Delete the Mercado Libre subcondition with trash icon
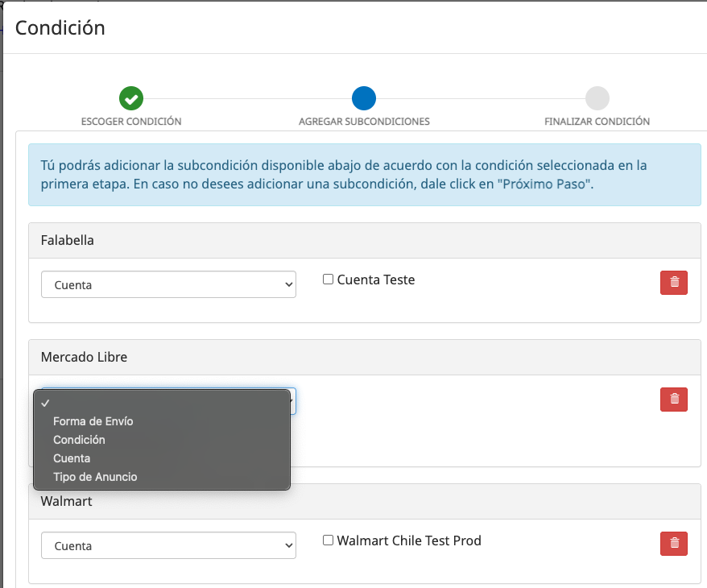Image resolution: width=707 pixels, height=588 pixels. pyautogui.click(x=674, y=400)
